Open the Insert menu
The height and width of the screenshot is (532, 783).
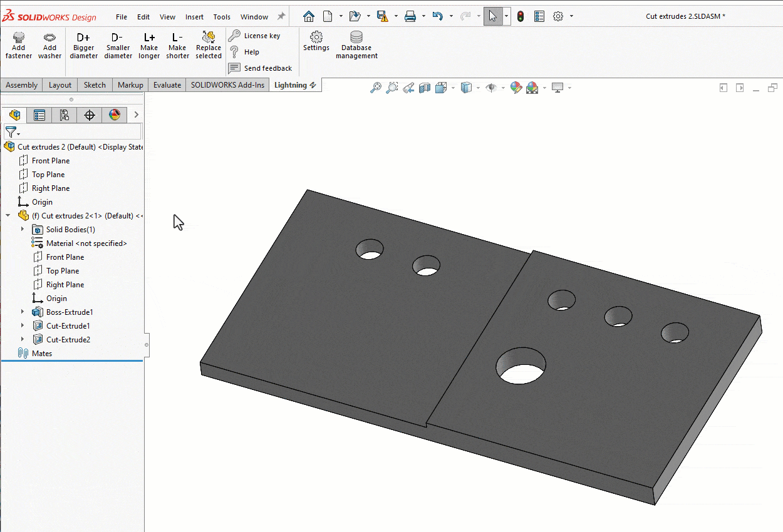(x=194, y=17)
